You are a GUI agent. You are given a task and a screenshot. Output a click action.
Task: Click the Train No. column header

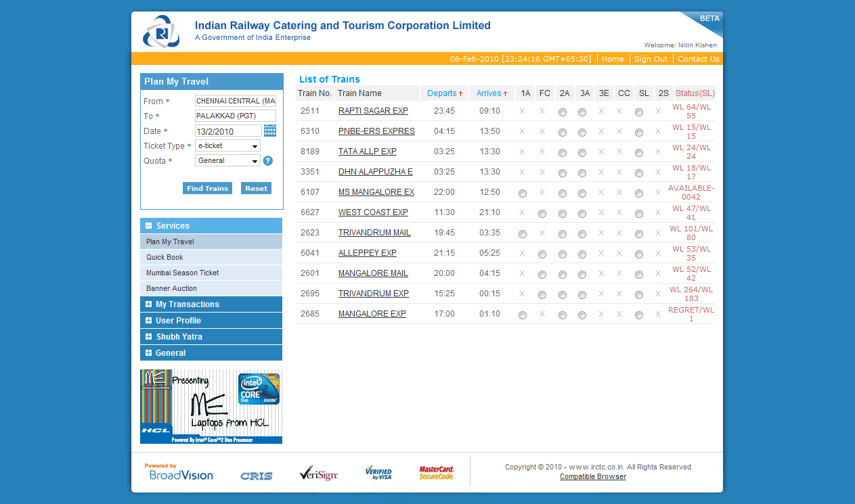pyautogui.click(x=315, y=93)
